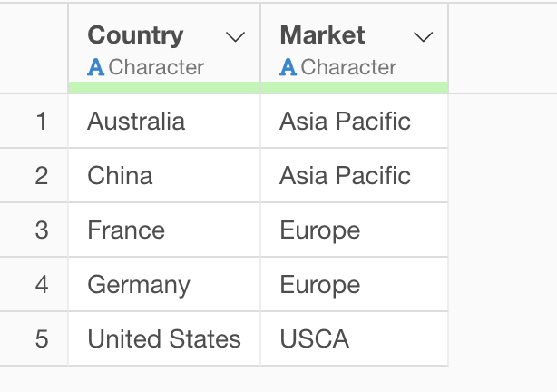The width and height of the screenshot is (557, 392).
Task: Select row number 5
Action: 41,339
